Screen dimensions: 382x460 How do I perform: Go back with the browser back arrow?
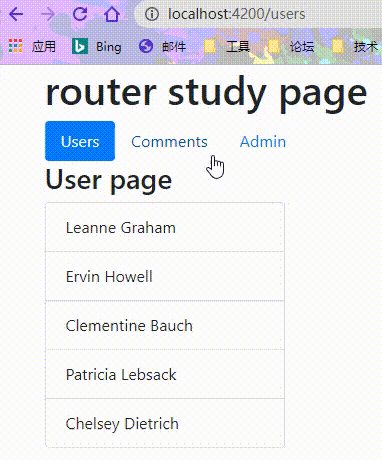click(16, 14)
